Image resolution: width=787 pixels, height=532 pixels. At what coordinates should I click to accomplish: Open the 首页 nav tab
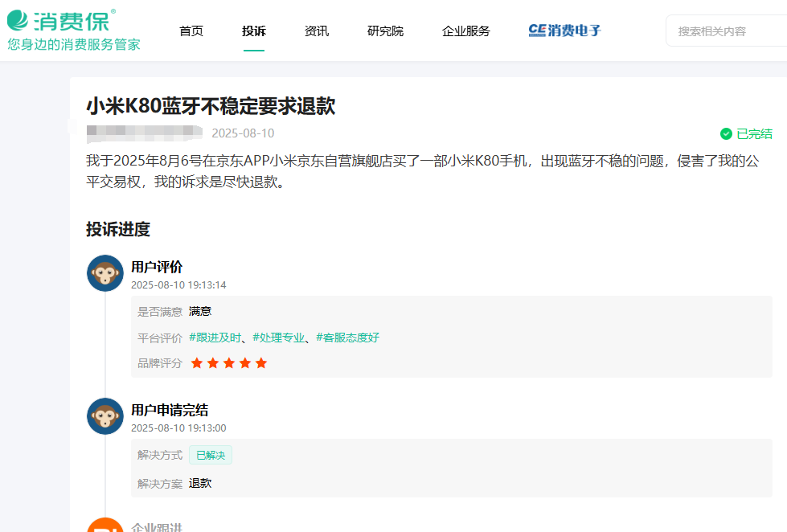(x=191, y=31)
